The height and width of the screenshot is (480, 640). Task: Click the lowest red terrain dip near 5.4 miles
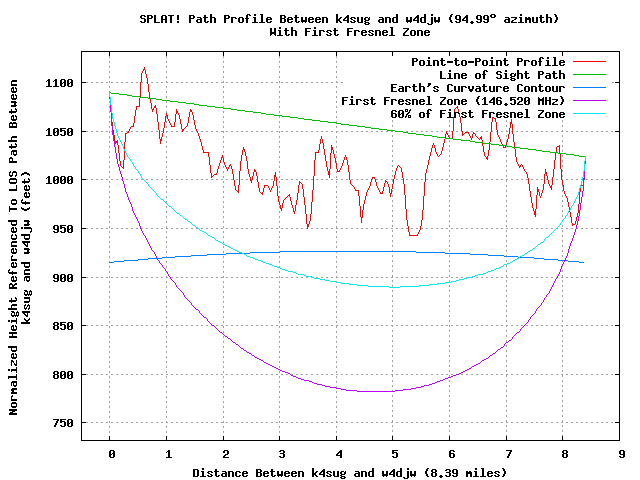(413, 235)
